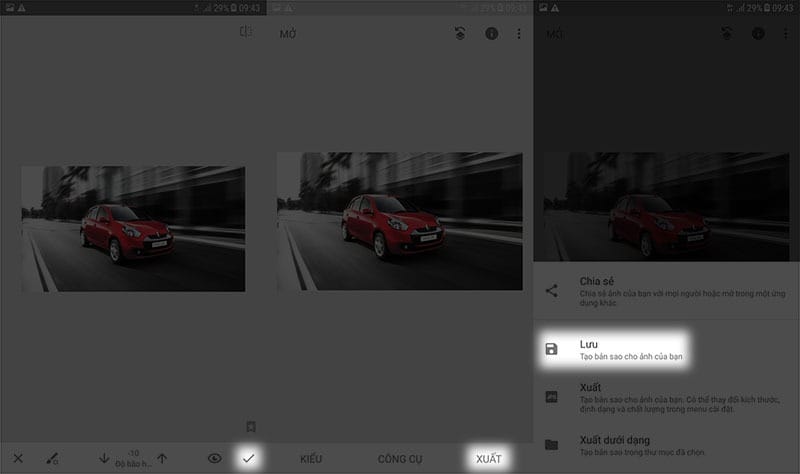The height and width of the screenshot is (474, 800).
Task: Select the brush tool icon
Action: click(52, 458)
